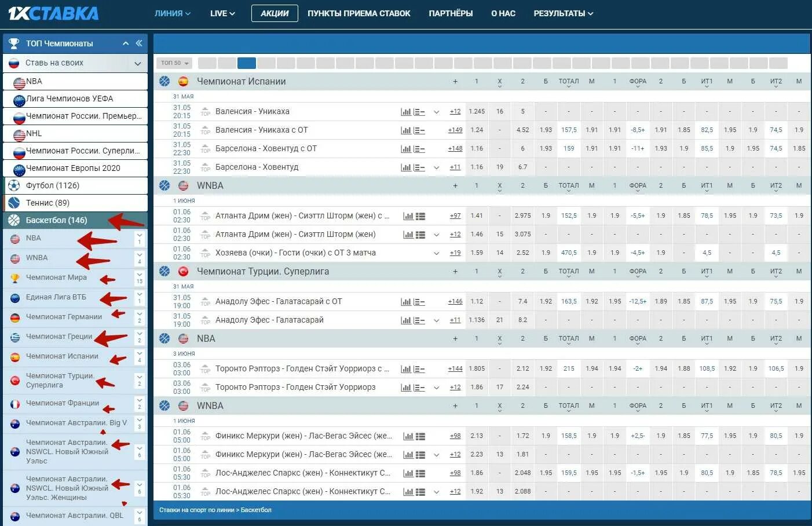The width and height of the screenshot is (812, 526).
Task: Click the Ставки на спорт по линии breadcrumb
Action: coord(197,510)
